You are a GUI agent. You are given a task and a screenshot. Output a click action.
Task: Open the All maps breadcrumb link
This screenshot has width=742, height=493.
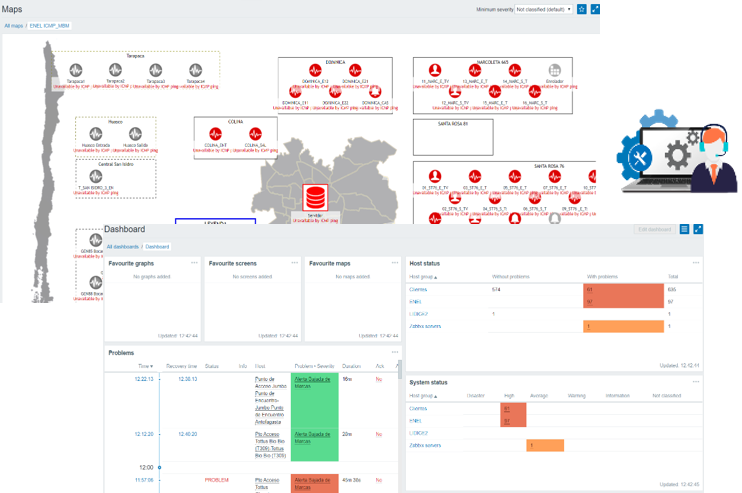click(14, 26)
